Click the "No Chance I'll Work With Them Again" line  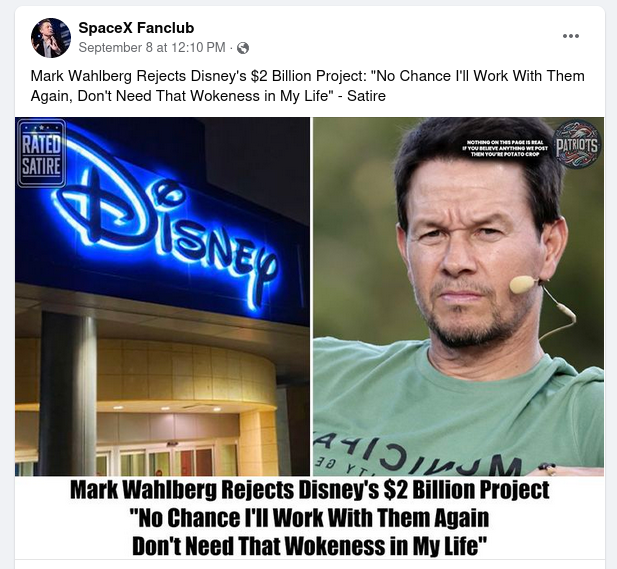click(309, 518)
